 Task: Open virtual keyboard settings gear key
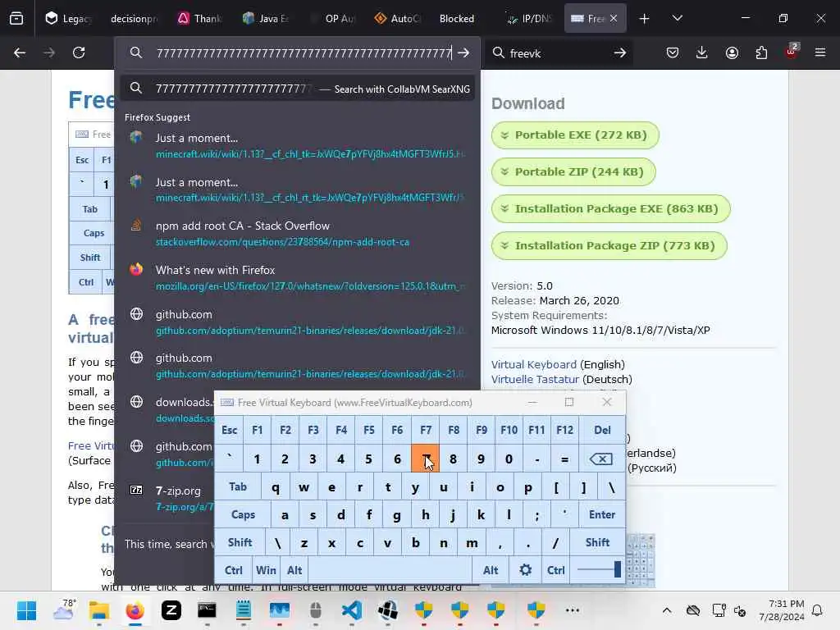click(526, 570)
